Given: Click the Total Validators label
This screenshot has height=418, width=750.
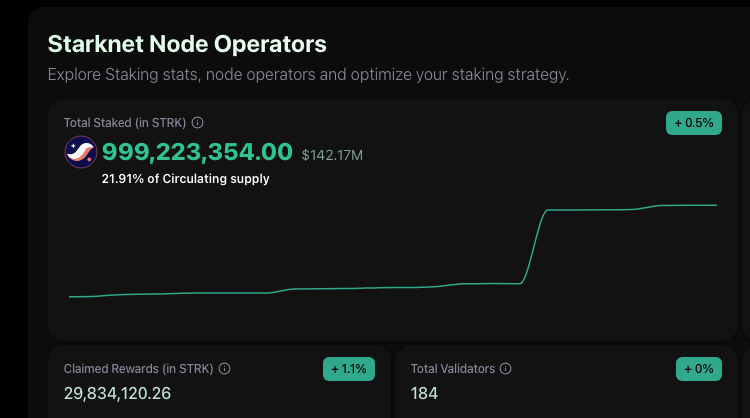Looking at the screenshot, I should tap(453, 369).
